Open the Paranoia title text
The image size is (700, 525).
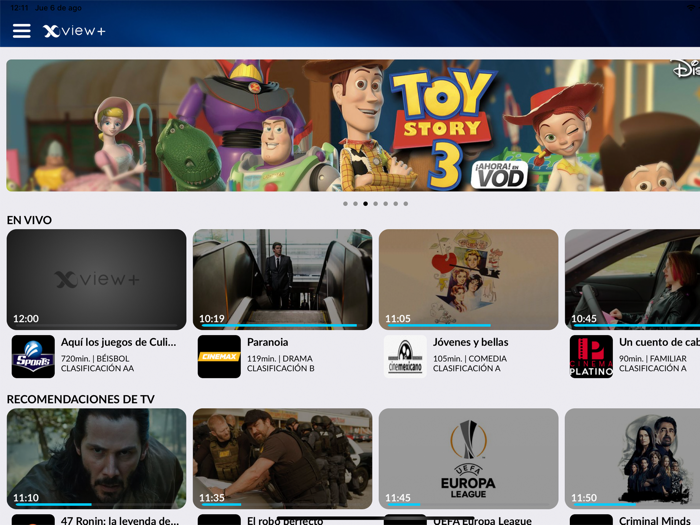(x=267, y=342)
